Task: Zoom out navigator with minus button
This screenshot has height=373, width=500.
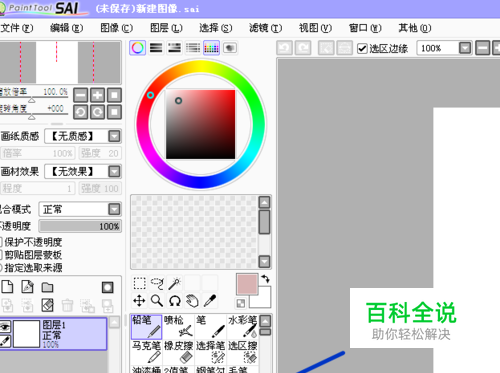Action: 80,95
